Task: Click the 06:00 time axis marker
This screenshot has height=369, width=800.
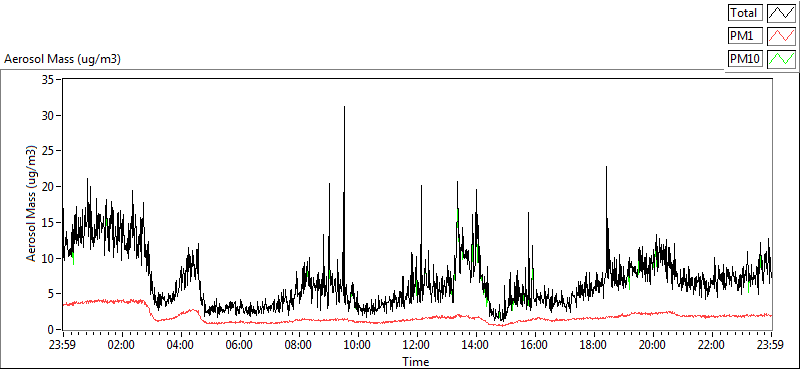Action: click(x=239, y=344)
